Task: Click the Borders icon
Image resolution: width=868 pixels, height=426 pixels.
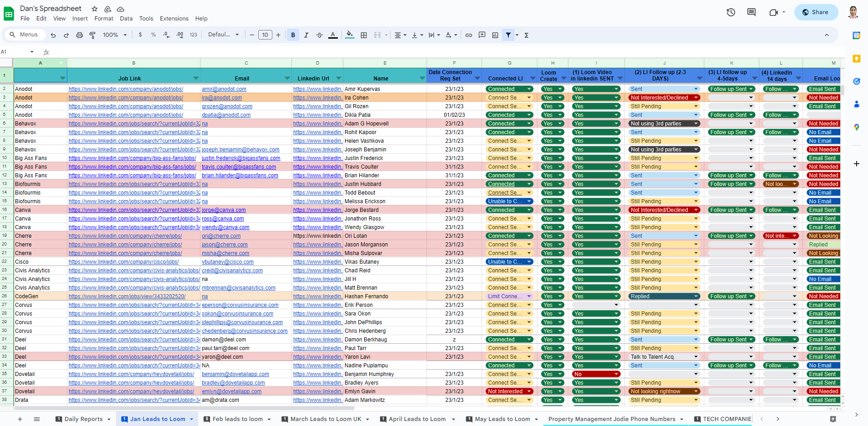Action: click(x=364, y=35)
